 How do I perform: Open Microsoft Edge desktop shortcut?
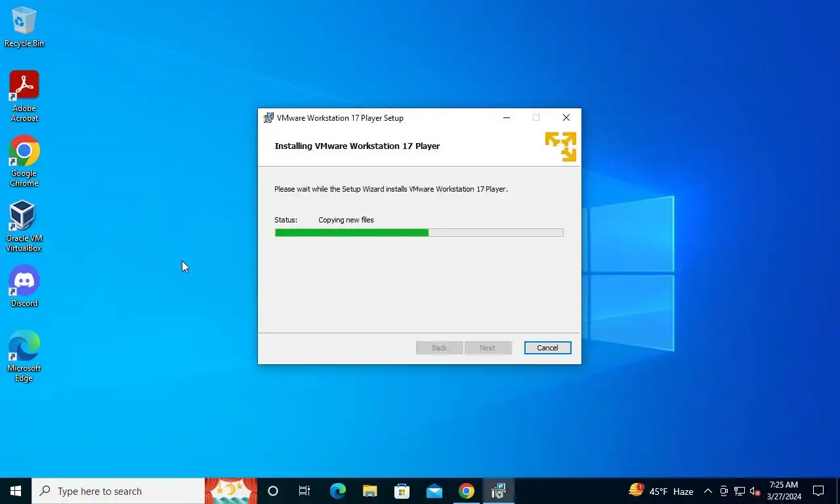point(24,356)
